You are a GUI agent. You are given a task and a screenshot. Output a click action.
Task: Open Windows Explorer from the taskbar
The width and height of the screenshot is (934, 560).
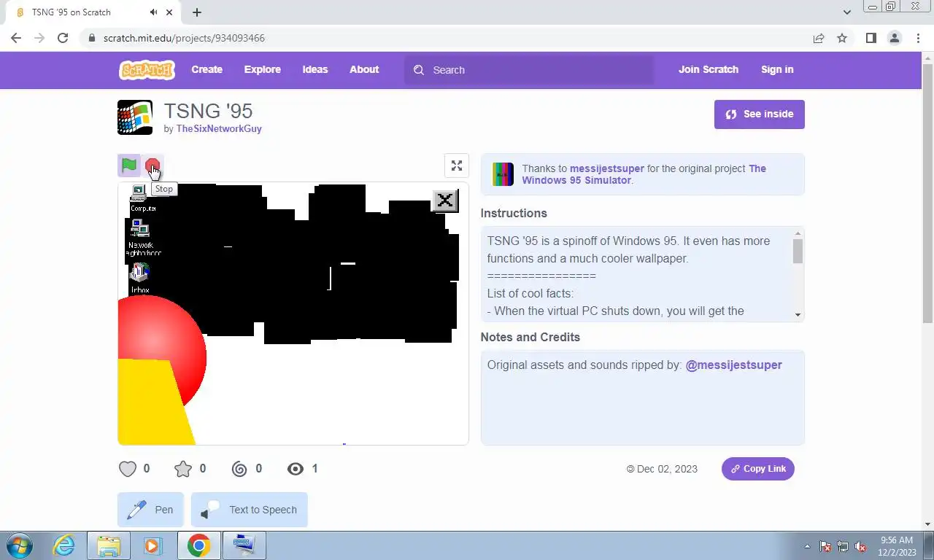coord(109,545)
